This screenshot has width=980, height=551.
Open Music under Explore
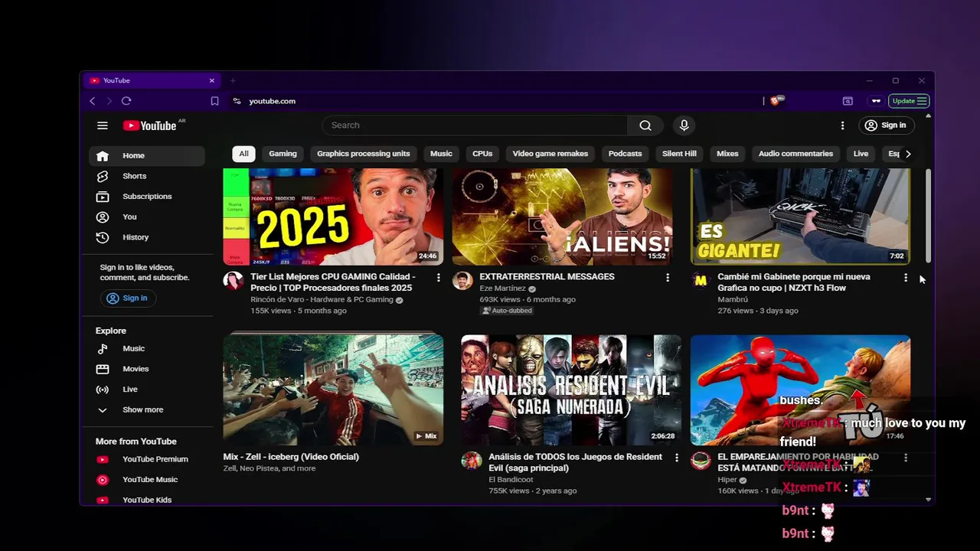click(x=148, y=348)
